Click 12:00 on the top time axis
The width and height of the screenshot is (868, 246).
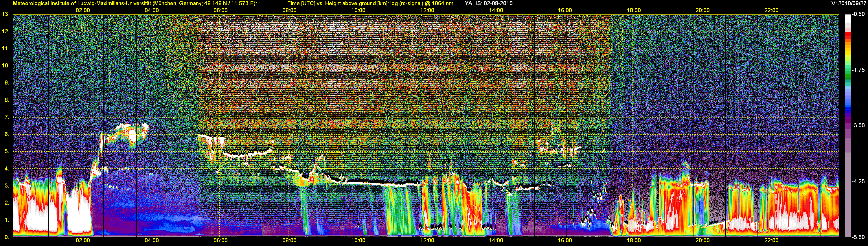click(x=427, y=10)
